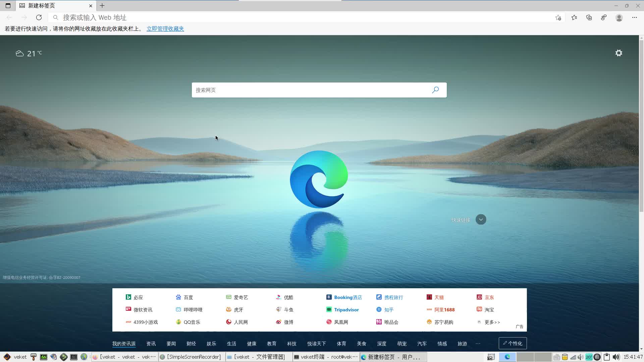
Task: Open the 虎牙 quick link
Action: click(x=234, y=310)
